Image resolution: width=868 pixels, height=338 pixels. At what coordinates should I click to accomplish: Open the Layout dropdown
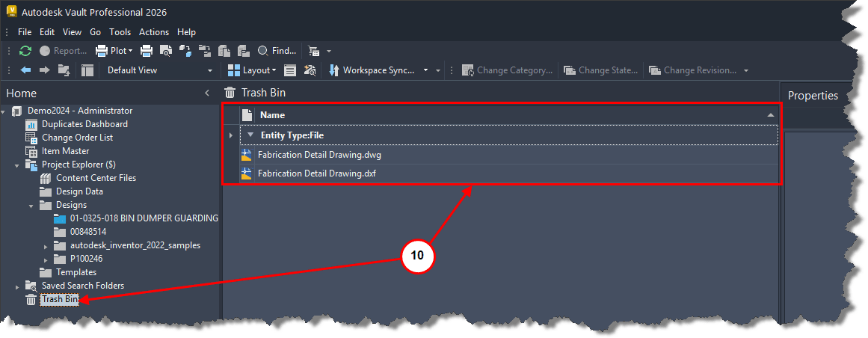pos(252,70)
